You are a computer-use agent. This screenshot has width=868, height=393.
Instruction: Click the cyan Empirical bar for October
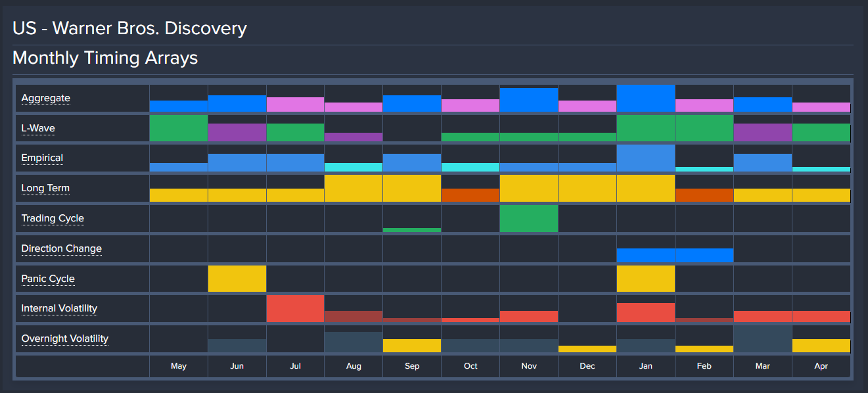[x=470, y=168]
